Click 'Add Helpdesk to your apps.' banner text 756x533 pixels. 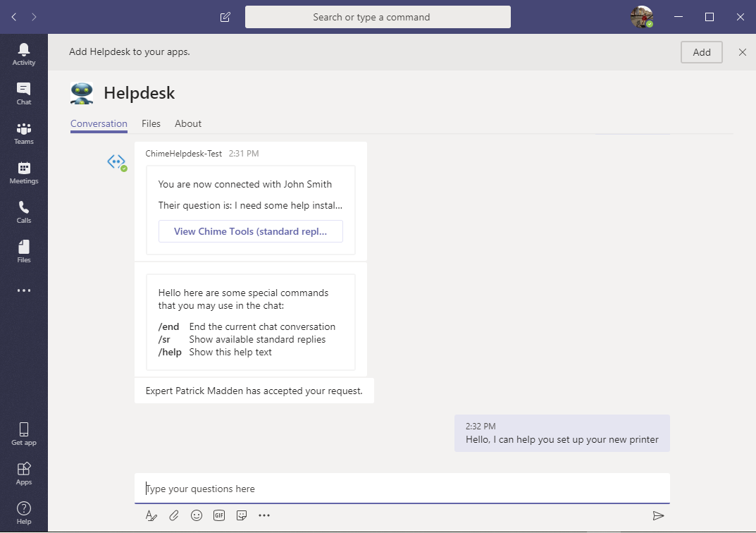[x=130, y=51]
